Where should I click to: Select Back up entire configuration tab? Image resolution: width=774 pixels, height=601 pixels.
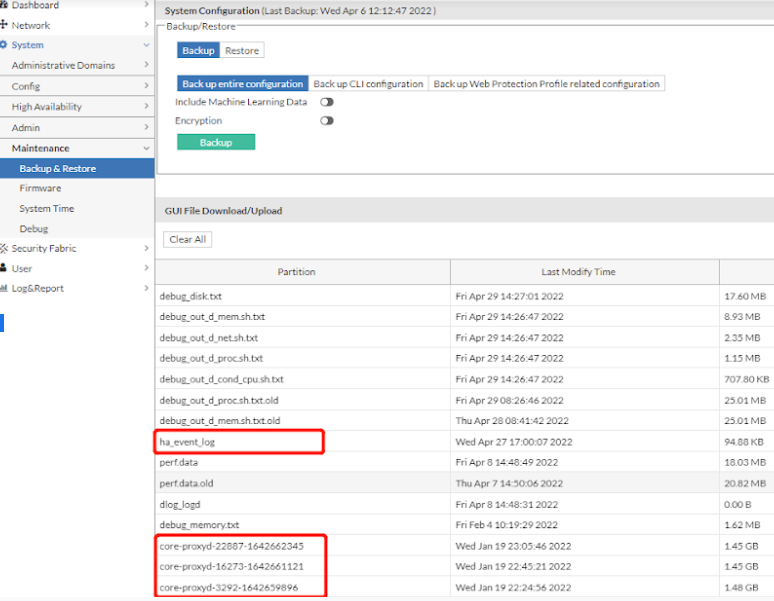(243, 84)
